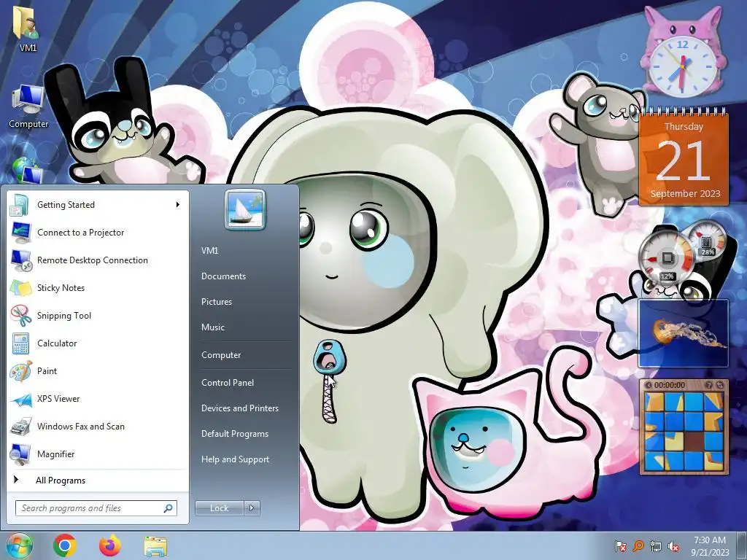The width and height of the screenshot is (747, 560).
Task: Start the Snipping Tool icon
Action: (21, 315)
